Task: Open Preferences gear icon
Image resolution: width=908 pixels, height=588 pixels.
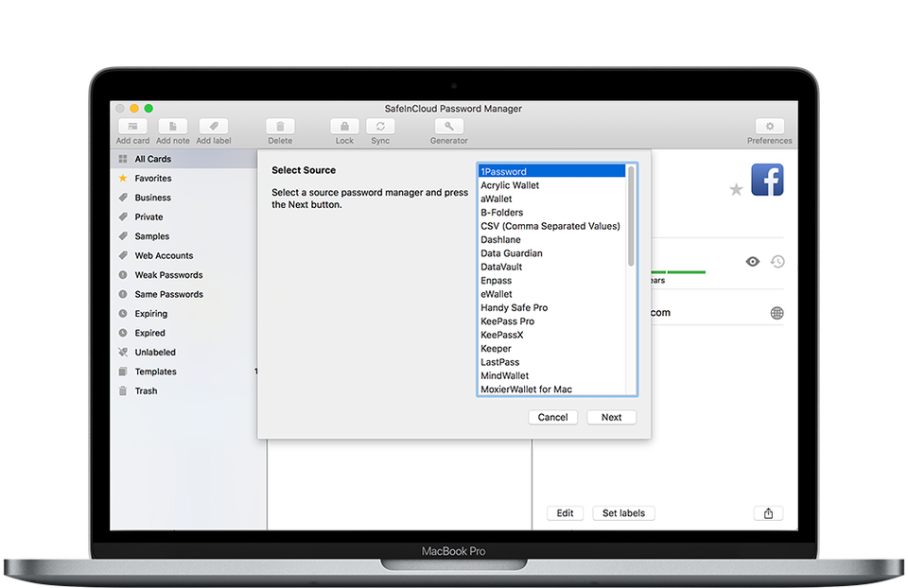Action: coord(770,126)
